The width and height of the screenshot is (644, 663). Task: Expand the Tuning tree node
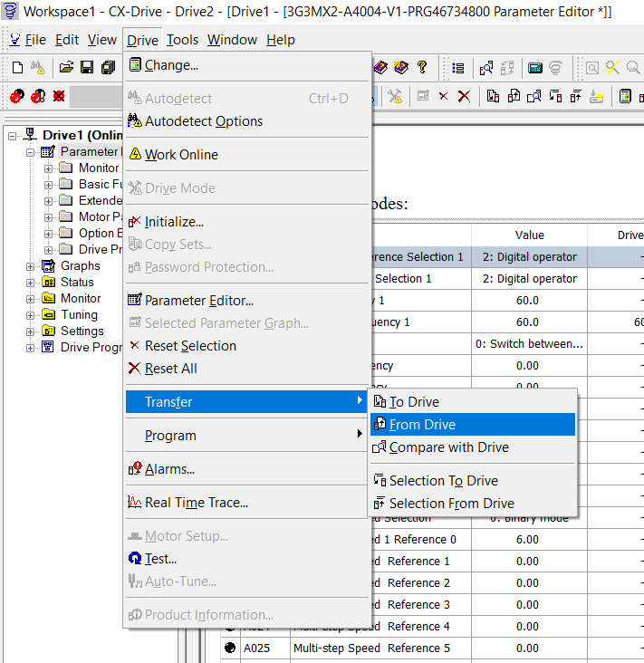coord(30,315)
